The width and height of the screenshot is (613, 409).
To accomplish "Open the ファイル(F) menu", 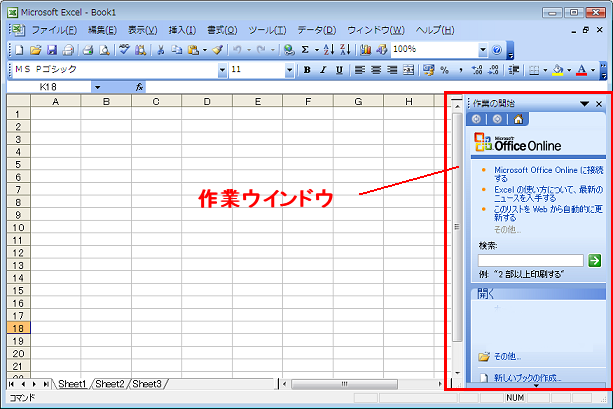I will click(x=54, y=30).
